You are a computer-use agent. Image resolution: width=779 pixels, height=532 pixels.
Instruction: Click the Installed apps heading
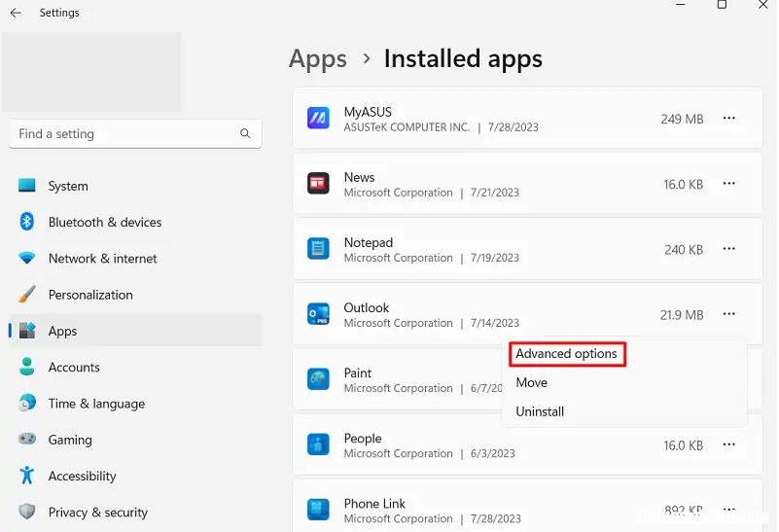click(x=463, y=58)
